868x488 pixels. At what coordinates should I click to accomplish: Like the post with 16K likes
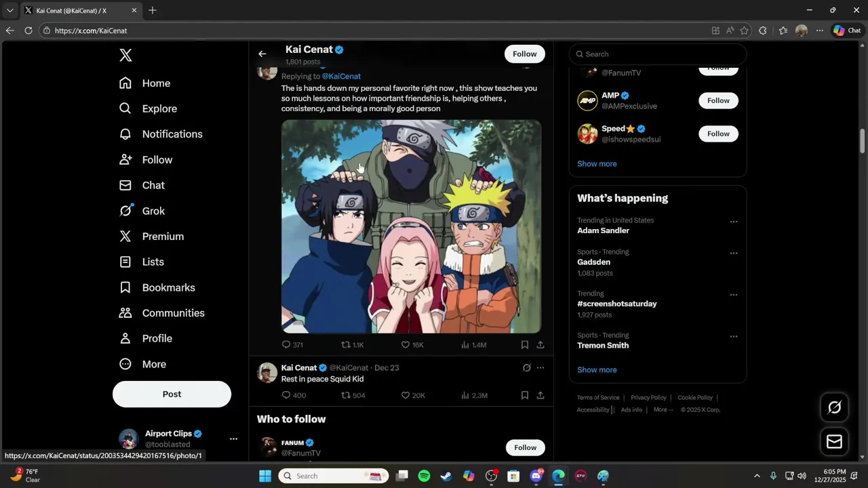(412, 345)
